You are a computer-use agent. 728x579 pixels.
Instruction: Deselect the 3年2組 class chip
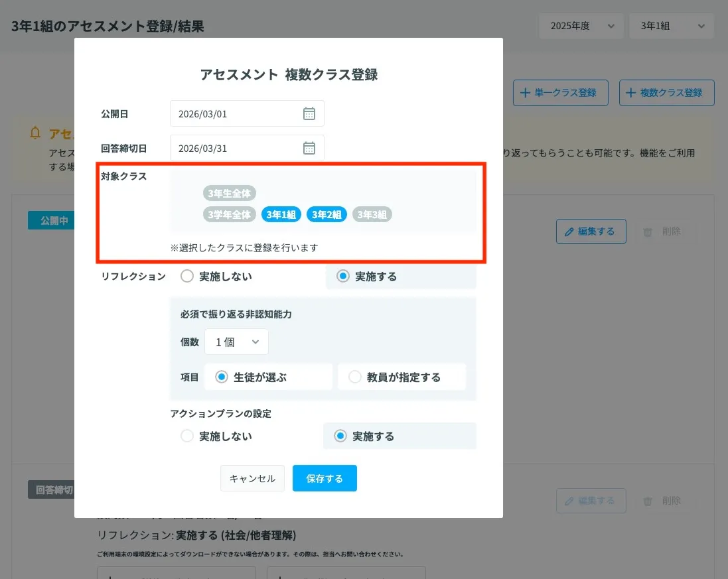point(327,214)
